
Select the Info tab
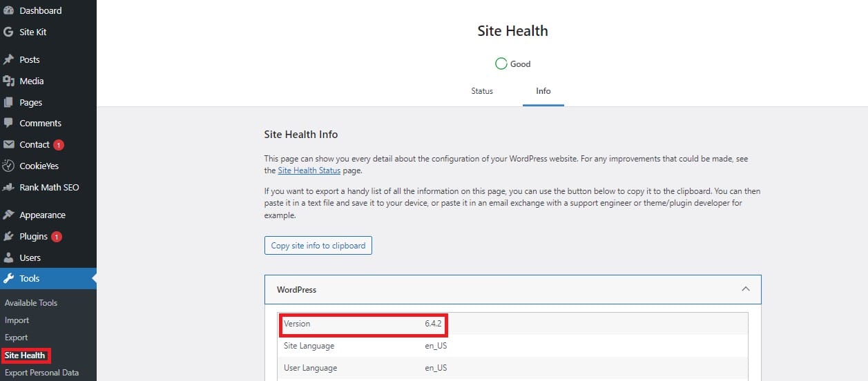pos(543,91)
